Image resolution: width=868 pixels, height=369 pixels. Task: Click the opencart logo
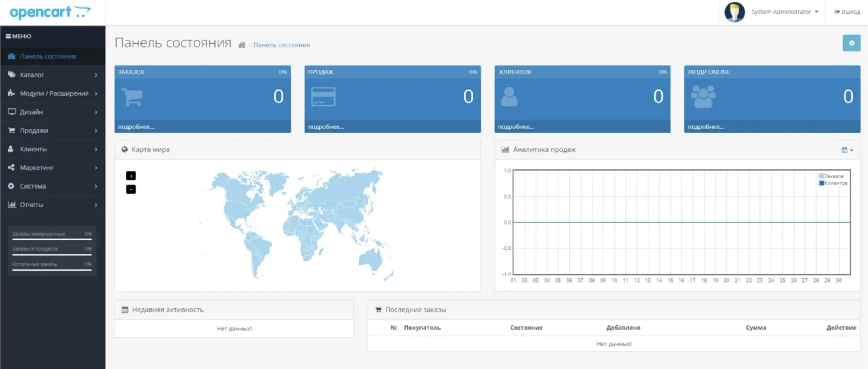point(50,12)
